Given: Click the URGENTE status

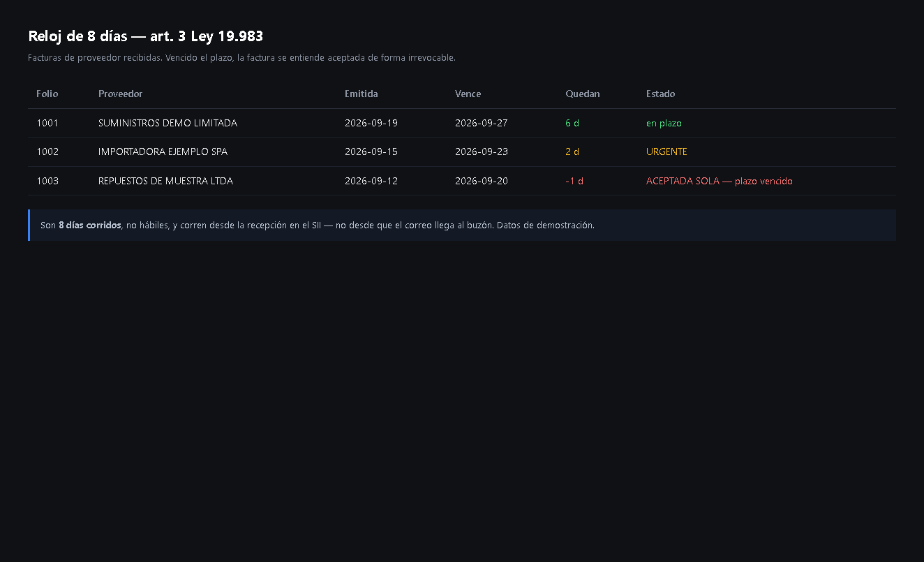Looking at the screenshot, I should click(x=666, y=151).
